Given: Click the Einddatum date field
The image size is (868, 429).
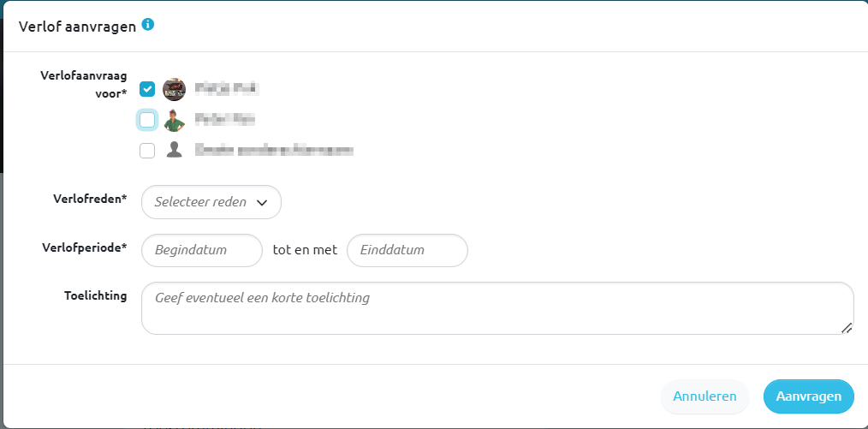Looking at the screenshot, I should click(x=407, y=250).
